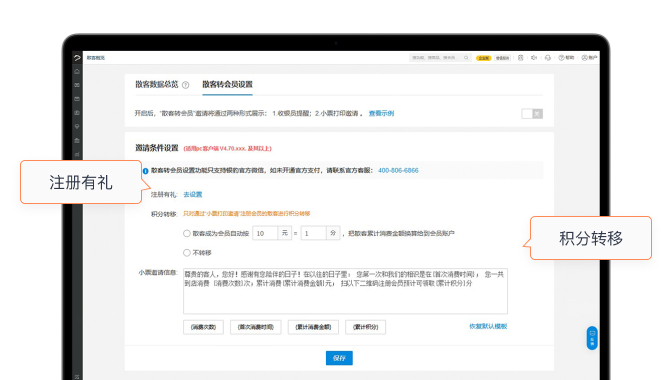Insert the {首次消费时间} placeholder

click(x=256, y=327)
